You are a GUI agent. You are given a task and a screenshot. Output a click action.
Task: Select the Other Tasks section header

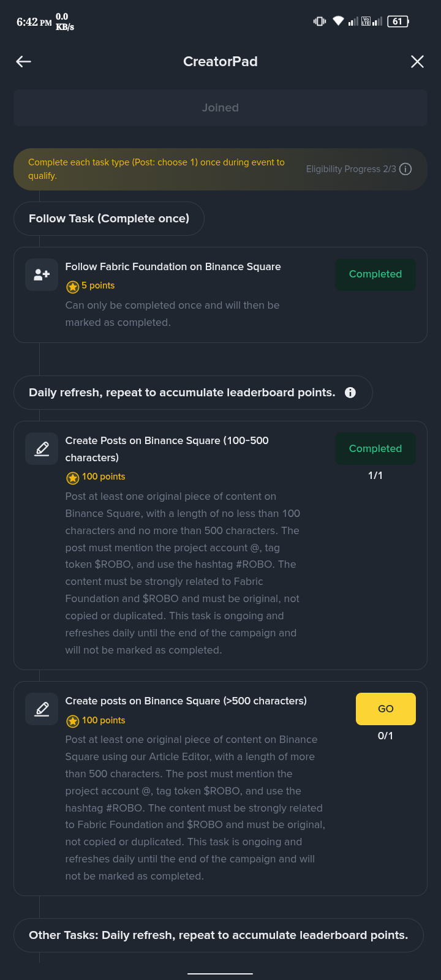[218, 935]
